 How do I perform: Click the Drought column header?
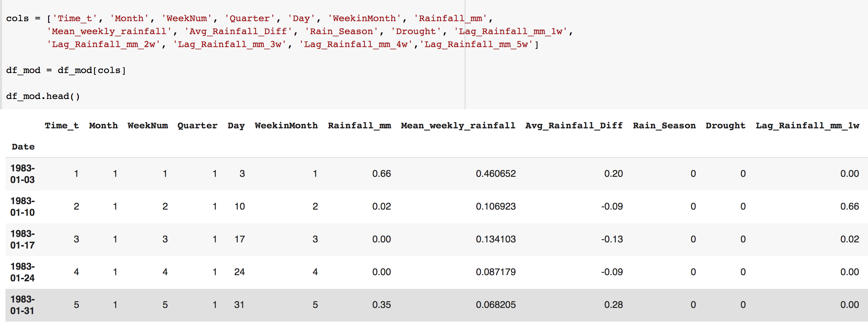click(725, 126)
